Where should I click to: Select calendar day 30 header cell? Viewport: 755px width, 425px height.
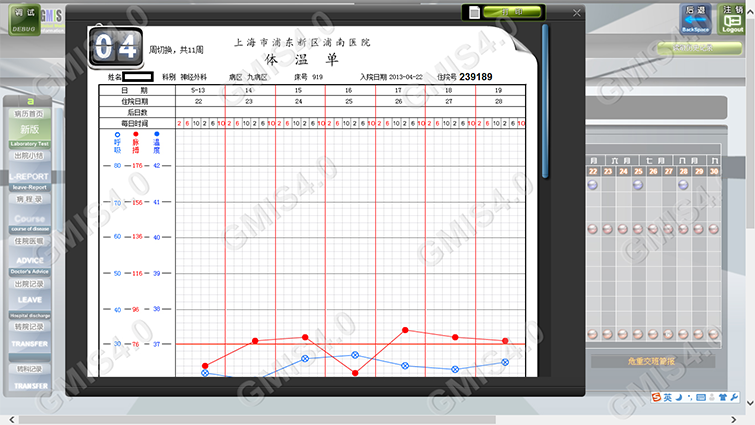pyautogui.click(x=714, y=171)
